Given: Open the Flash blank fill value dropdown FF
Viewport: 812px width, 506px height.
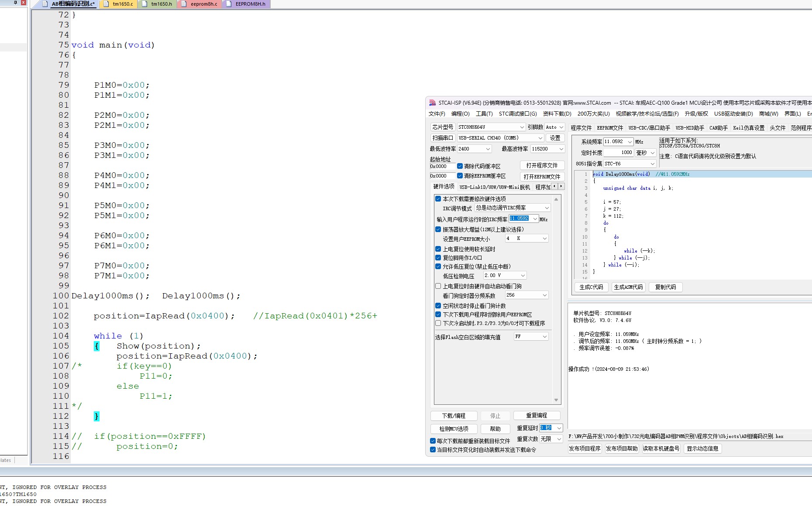Looking at the screenshot, I should [531, 337].
